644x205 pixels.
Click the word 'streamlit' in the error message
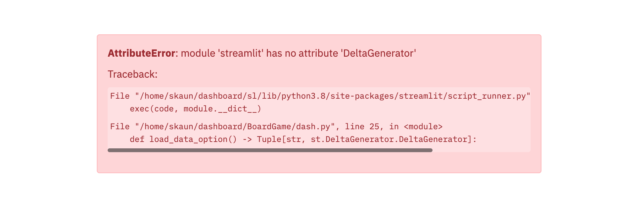coord(241,53)
